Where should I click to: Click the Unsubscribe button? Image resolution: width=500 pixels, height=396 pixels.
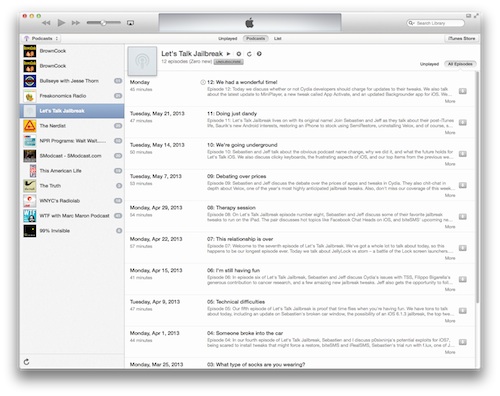[228, 62]
